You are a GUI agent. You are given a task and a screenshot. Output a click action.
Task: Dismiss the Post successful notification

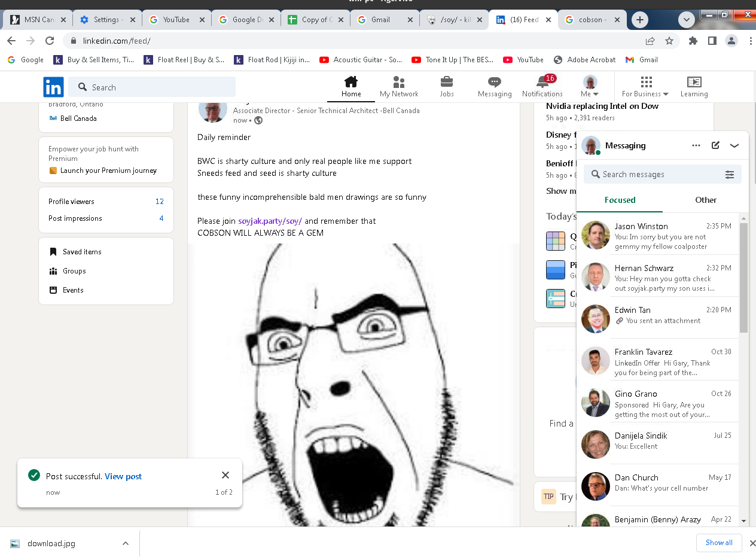point(225,475)
